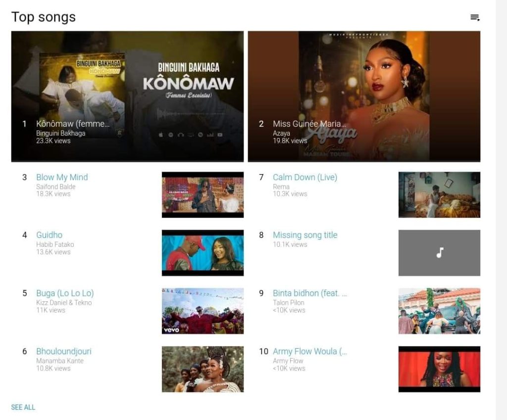Open the Blow My Mind song link
The image size is (507, 420).
(x=62, y=178)
